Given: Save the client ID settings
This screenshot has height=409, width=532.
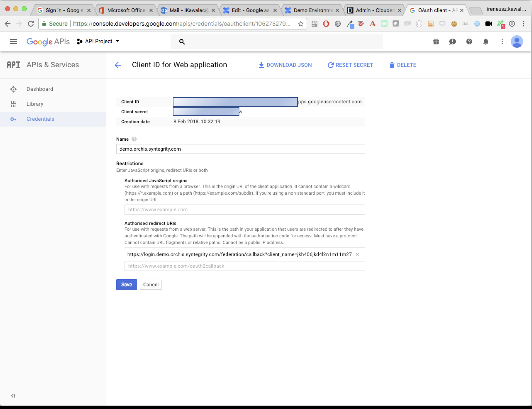Looking at the screenshot, I should 127,285.
